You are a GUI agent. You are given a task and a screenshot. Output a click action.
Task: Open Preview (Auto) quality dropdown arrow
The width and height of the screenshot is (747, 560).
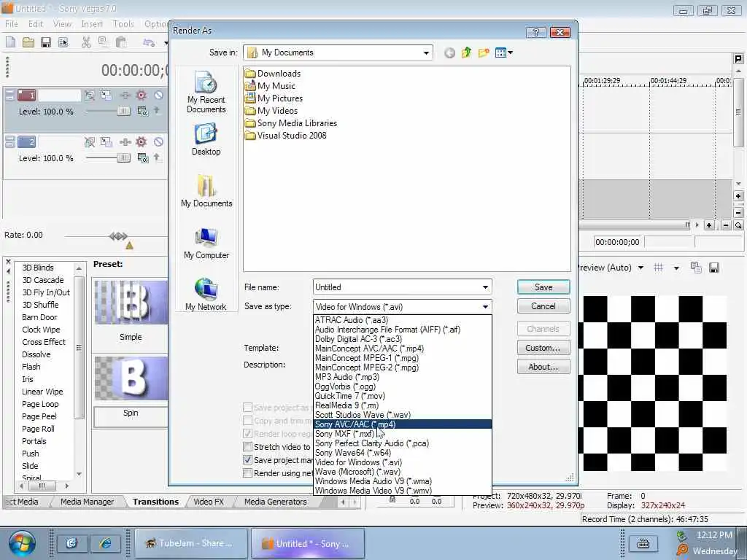tap(640, 268)
